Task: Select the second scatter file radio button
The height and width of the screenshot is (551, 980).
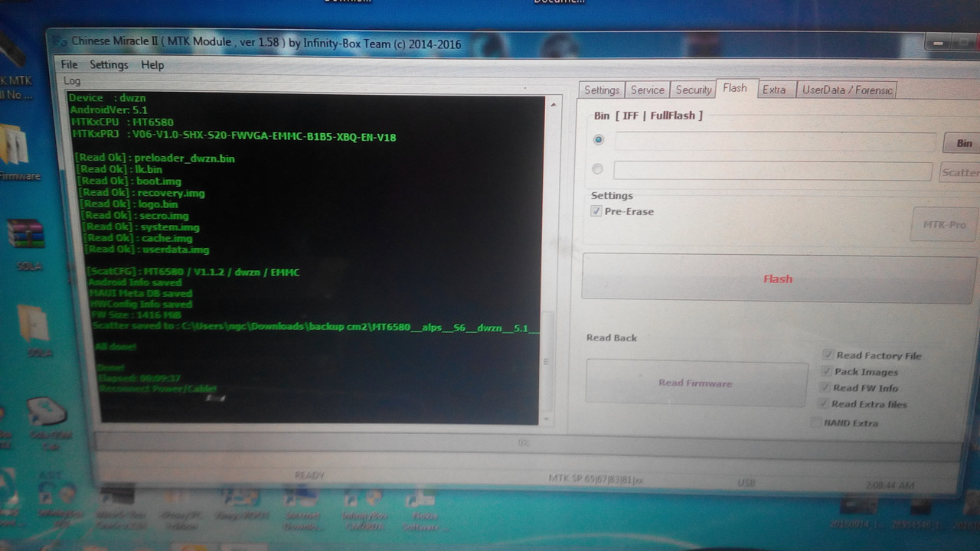Action: [x=597, y=169]
